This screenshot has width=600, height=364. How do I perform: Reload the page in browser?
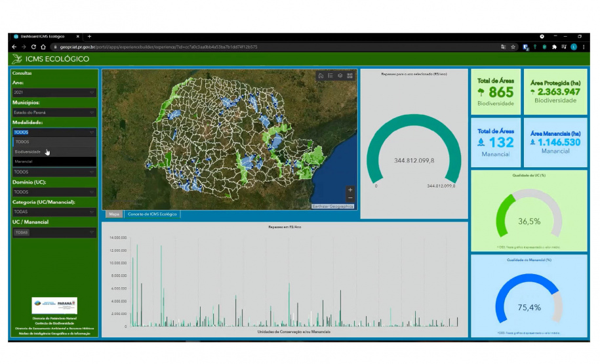pos(33,47)
